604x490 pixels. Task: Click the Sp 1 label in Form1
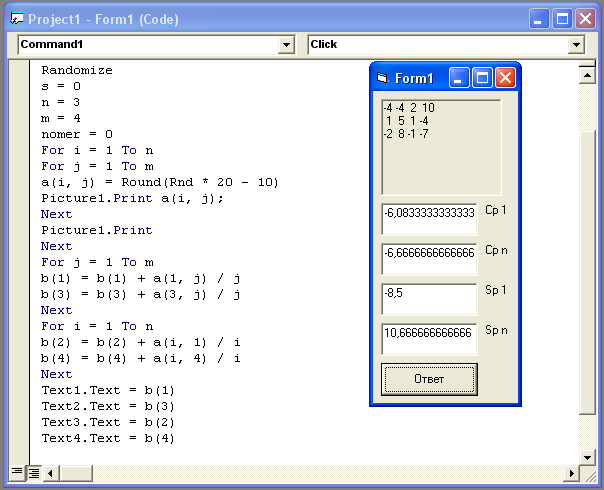coord(496,290)
